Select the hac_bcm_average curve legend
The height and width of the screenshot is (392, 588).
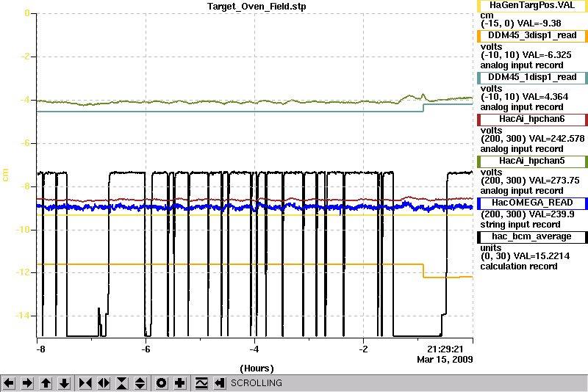coord(532,237)
